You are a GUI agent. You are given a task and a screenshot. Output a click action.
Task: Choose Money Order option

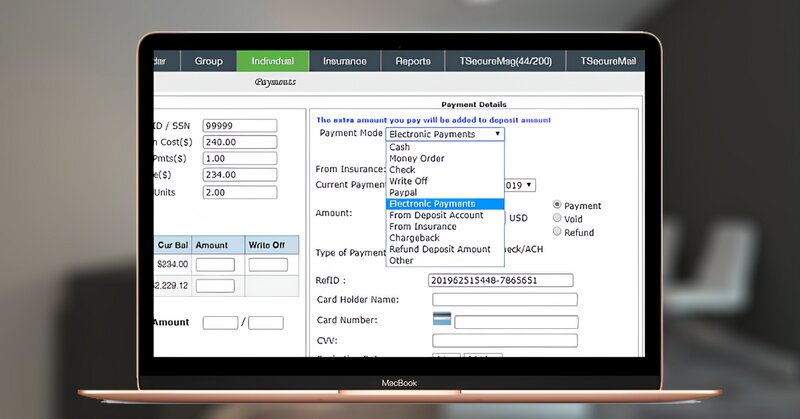pyautogui.click(x=445, y=158)
